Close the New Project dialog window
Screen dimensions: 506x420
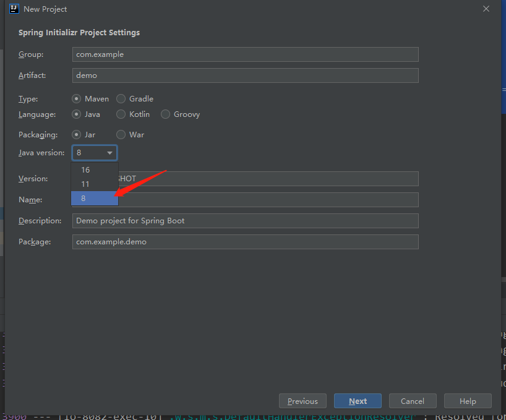coord(486,9)
